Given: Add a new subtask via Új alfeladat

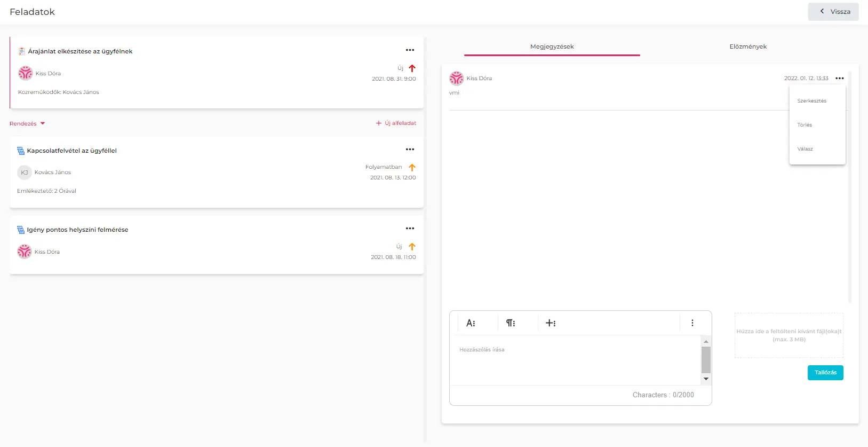Looking at the screenshot, I should click(396, 123).
